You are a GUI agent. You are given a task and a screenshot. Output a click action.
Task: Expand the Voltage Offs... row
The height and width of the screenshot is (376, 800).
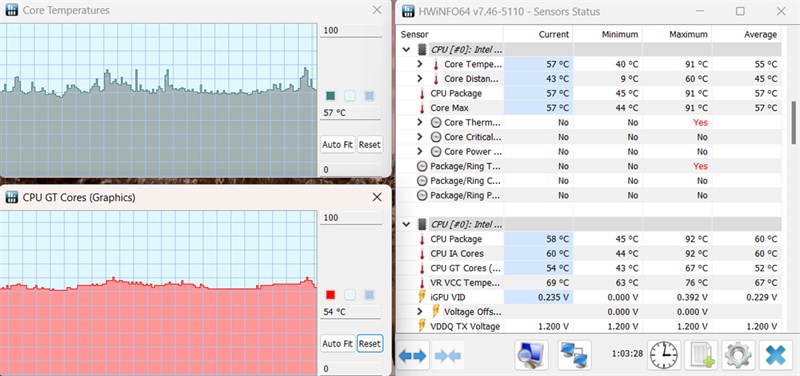pos(419,312)
